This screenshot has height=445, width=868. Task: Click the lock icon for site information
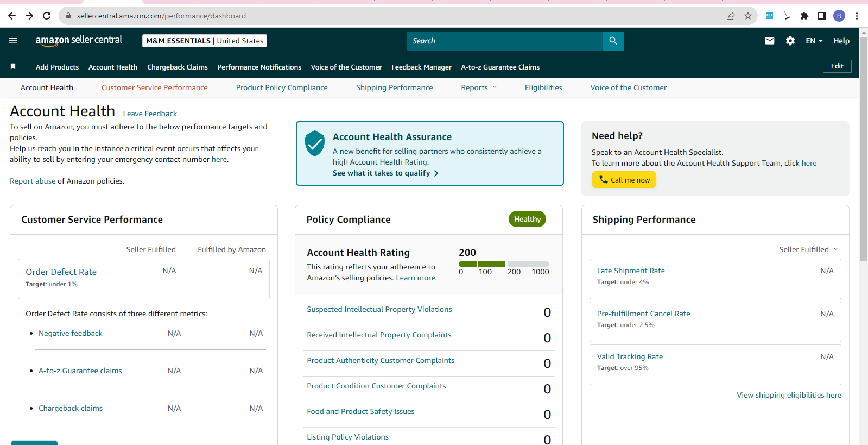click(x=68, y=16)
